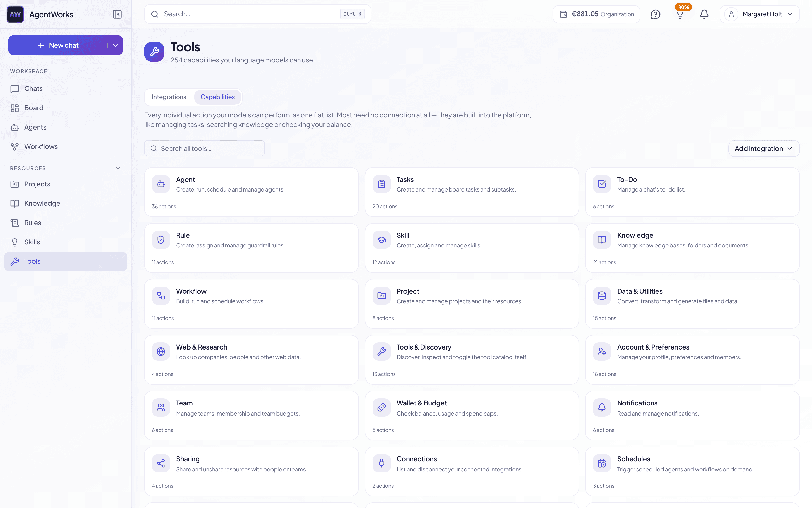The height and width of the screenshot is (508, 812).
Task: Click '3 actions' on the Schedules card
Action: 603,486
